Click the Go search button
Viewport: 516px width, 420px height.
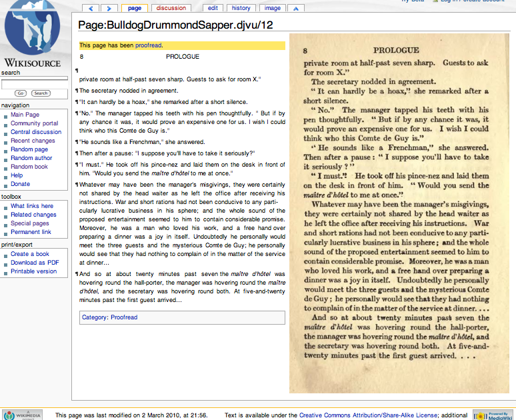(21, 93)
